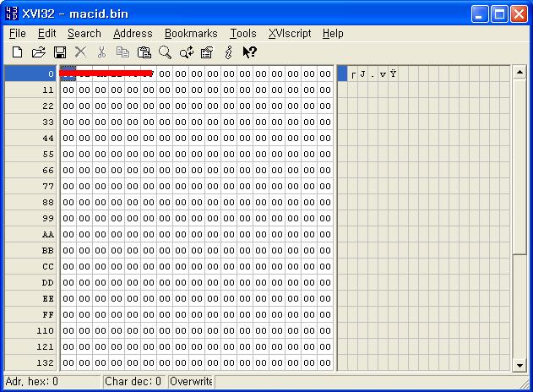Viewport: 533px width, 392px height.
Task: Open the Bookmarks menu
Action: coord(191,33)
